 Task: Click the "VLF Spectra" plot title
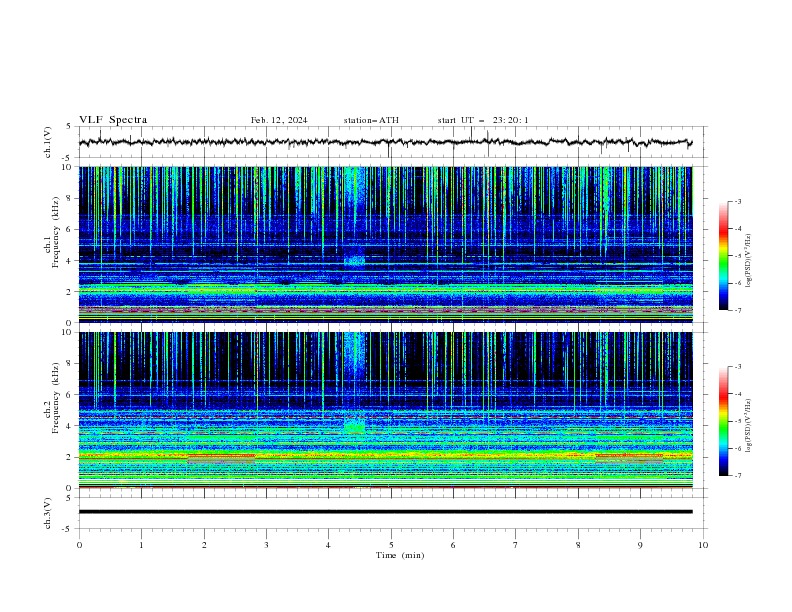113,120
